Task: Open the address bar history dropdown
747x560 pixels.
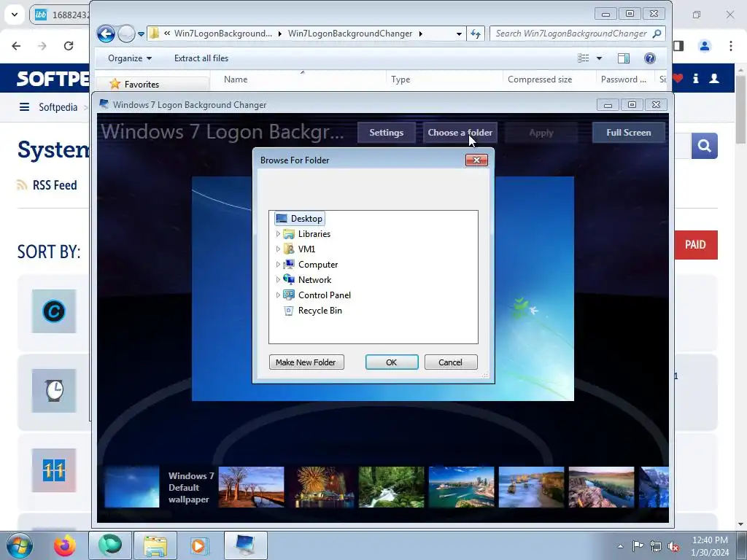Action: 459,34
